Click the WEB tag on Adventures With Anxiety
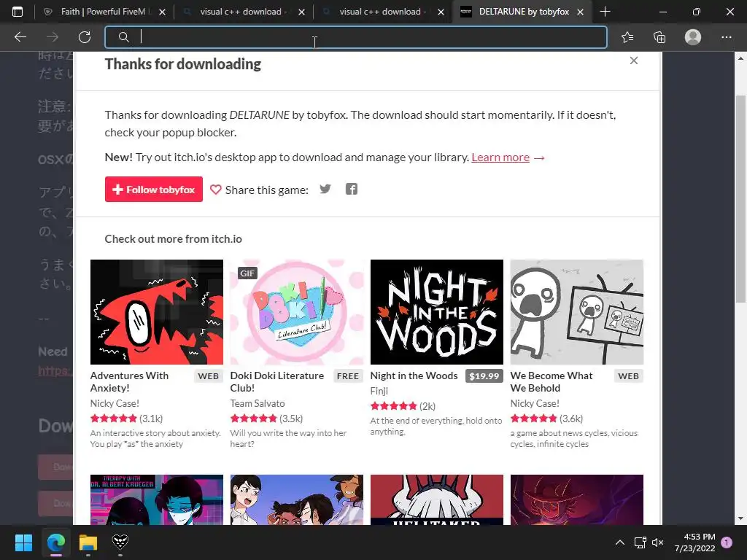Viewport: 747px width, 560px height. click(x=208, y=376)
